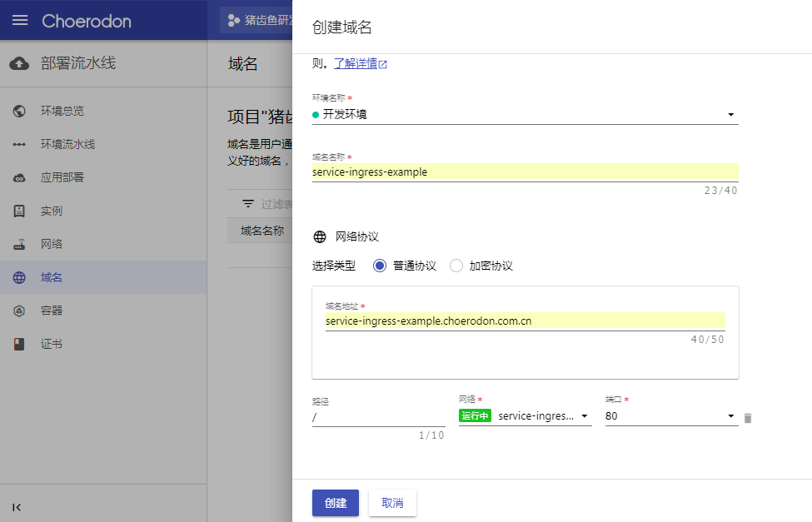The height and width of the screenshot is (522, 812).
Task: Go to 实例 in the sidebar menu
Action: pyautogui.click(x=52, y=211)
